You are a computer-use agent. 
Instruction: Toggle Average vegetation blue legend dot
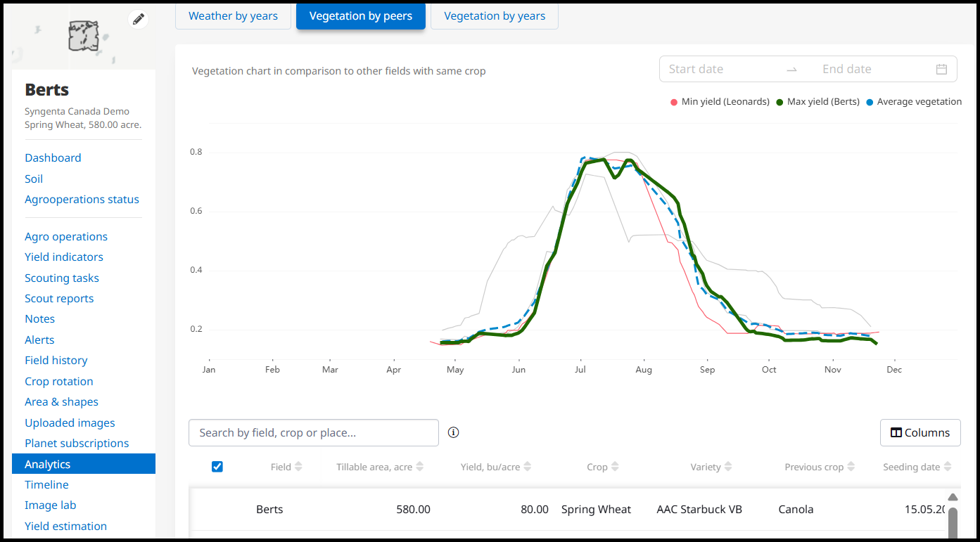point(870,102)
